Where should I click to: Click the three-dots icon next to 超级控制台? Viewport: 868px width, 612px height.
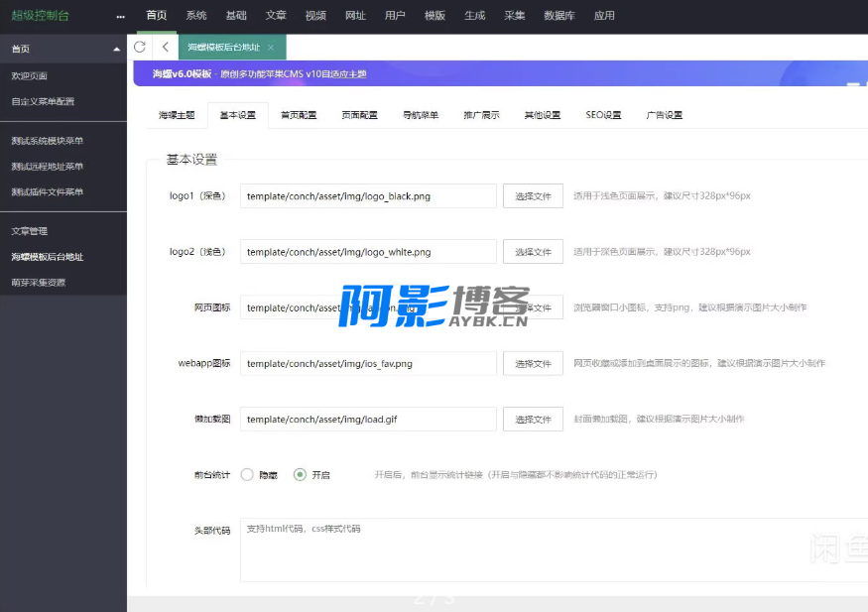[x=120, y=16]
